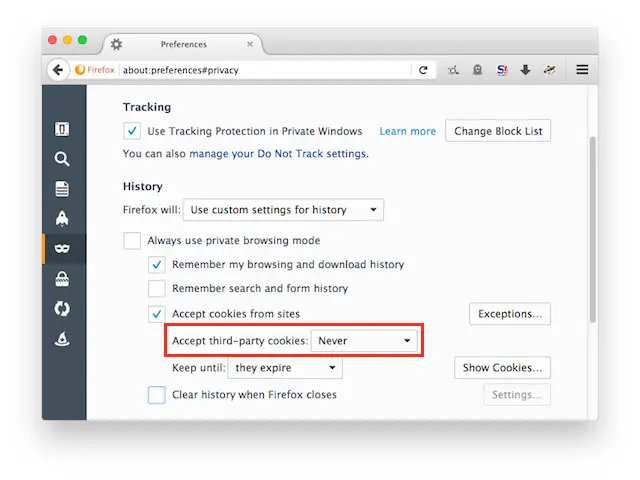Enable Always use private browsing mode
Image resolution: width=640 pixels, height=480 pixels.
tap(132, 241)
